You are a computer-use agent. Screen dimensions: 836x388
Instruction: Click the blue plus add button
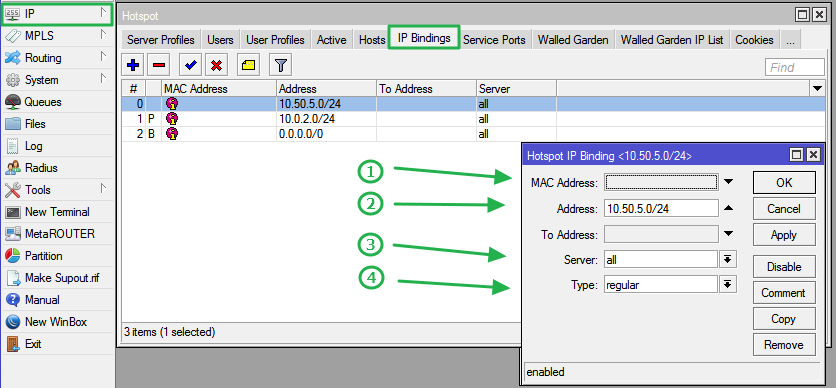click(x=133, y=66)
